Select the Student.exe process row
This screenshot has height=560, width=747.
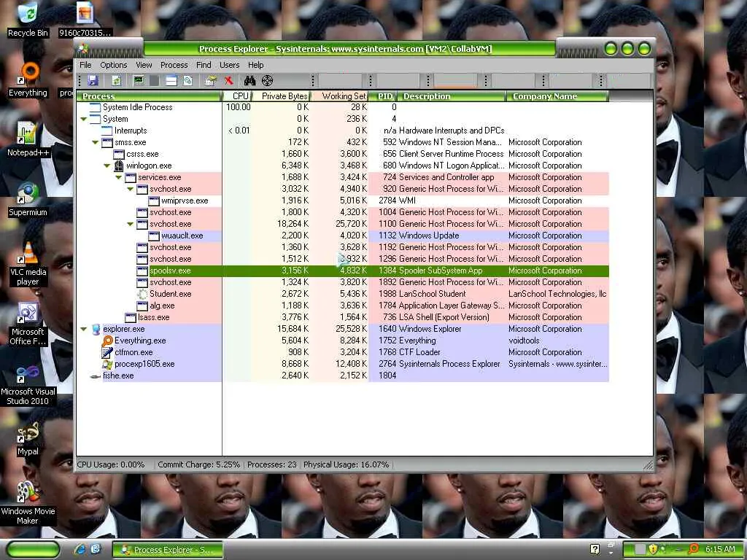[x=343, y=294]
